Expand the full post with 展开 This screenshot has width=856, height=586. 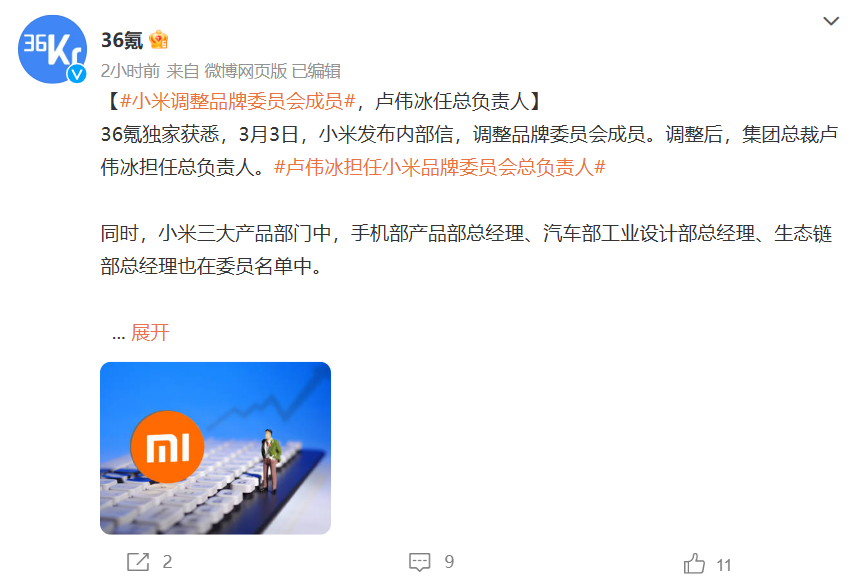150,333
